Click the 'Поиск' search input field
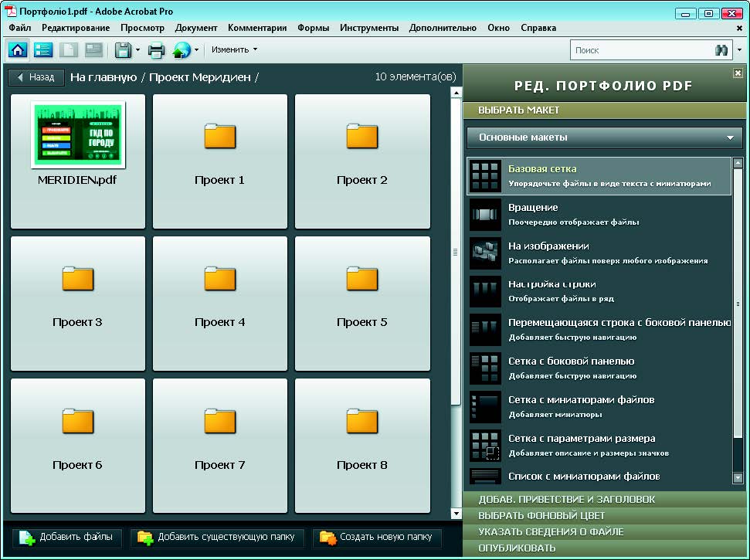The image size is (750, 560). [x=643, y=49]
